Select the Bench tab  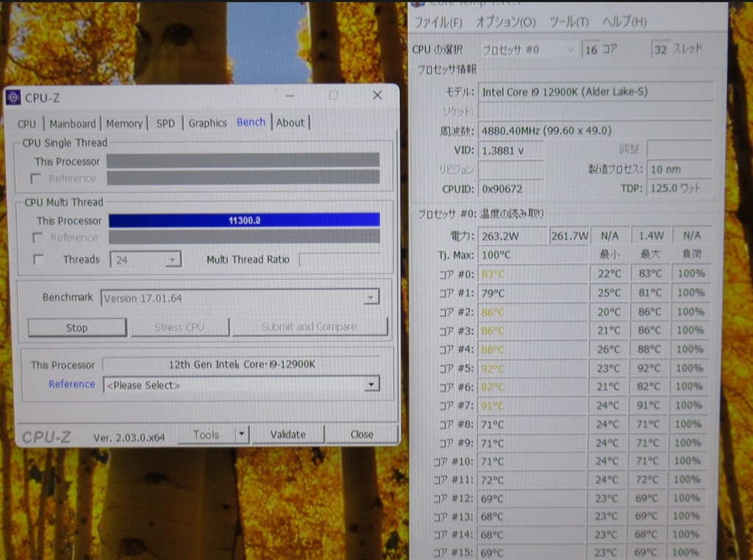pos(251,123)
